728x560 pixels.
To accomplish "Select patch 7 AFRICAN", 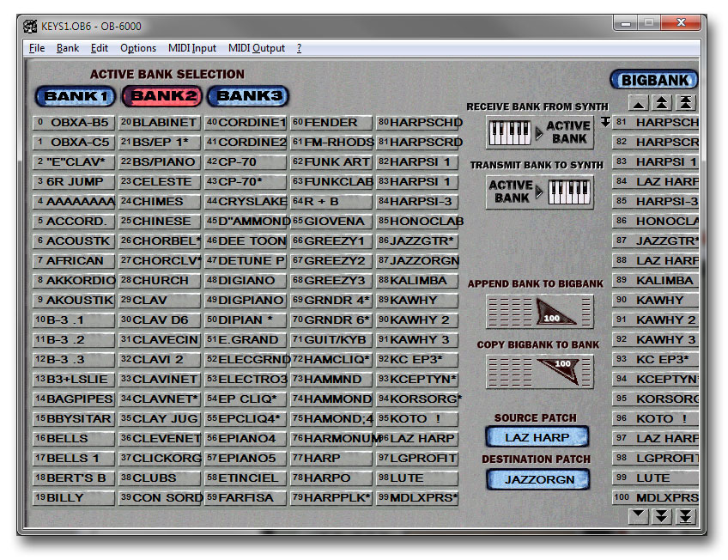I will click(x=73, y=260).
